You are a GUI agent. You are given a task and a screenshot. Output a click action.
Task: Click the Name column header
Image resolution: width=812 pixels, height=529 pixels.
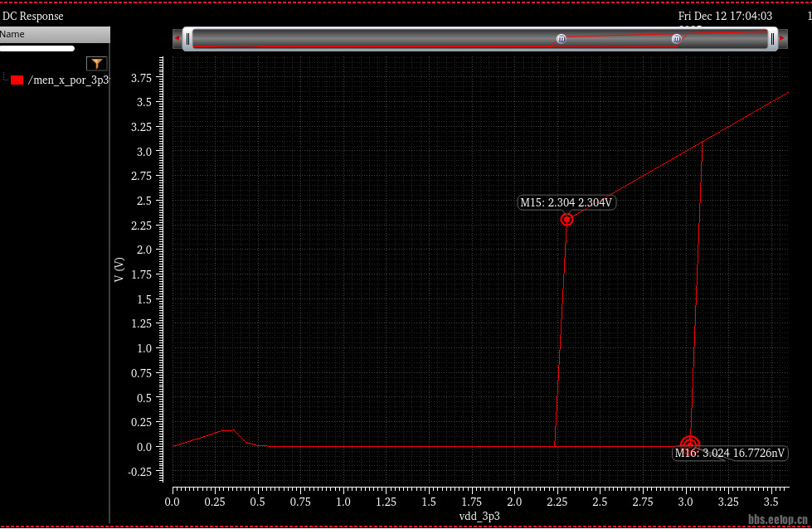[12, 34]
